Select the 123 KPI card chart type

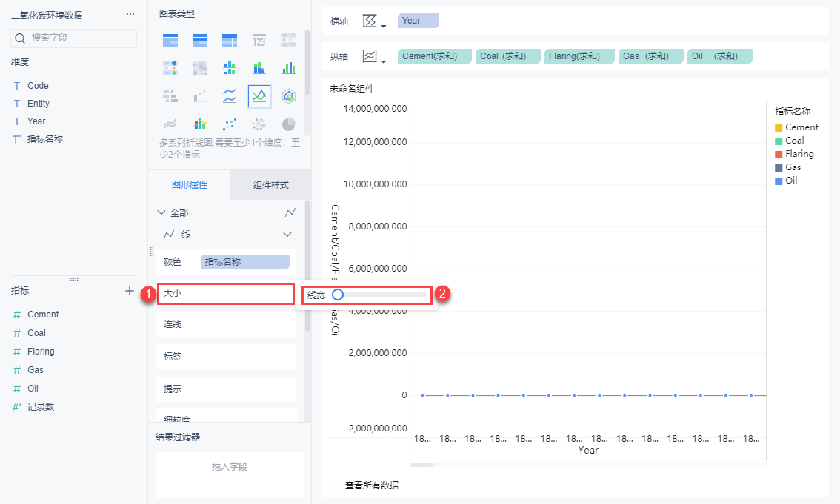(259, 40)
